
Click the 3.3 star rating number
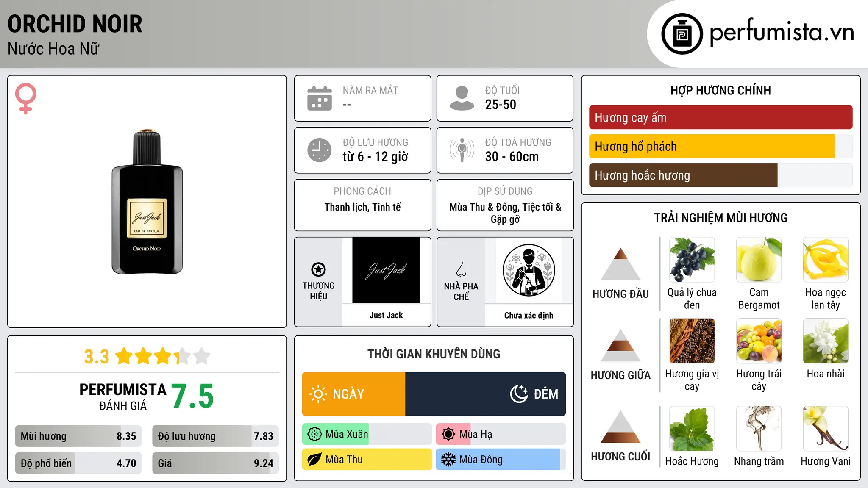pyautogui.click(x=97, y=357)
